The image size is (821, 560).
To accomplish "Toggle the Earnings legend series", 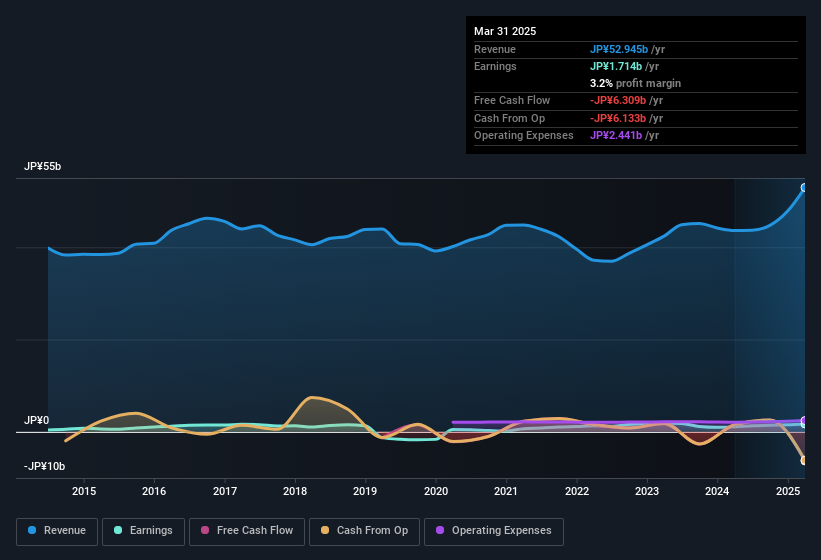I will pos(143,531).
